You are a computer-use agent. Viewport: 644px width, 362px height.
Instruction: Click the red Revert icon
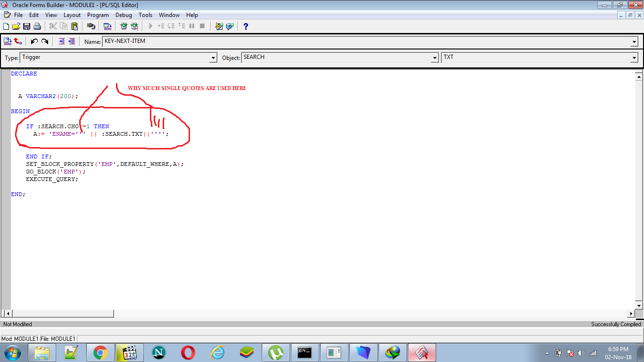point(18,41)
